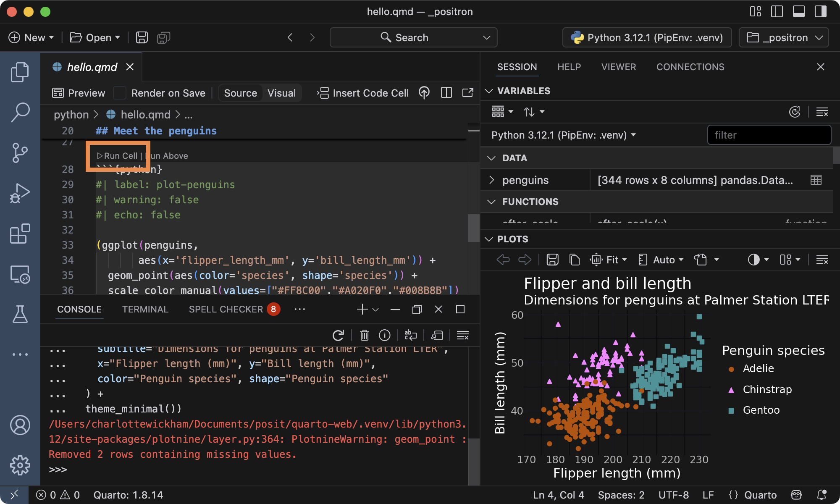Viewport: 840px width, 504px height.
Task: Click the Save All icon in top toolbar
Action: click(163, 37)
